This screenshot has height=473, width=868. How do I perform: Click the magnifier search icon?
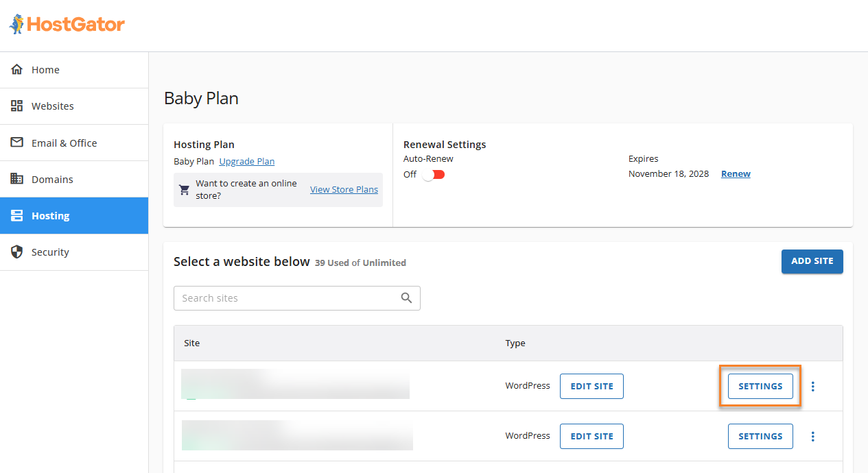(407, 298)
